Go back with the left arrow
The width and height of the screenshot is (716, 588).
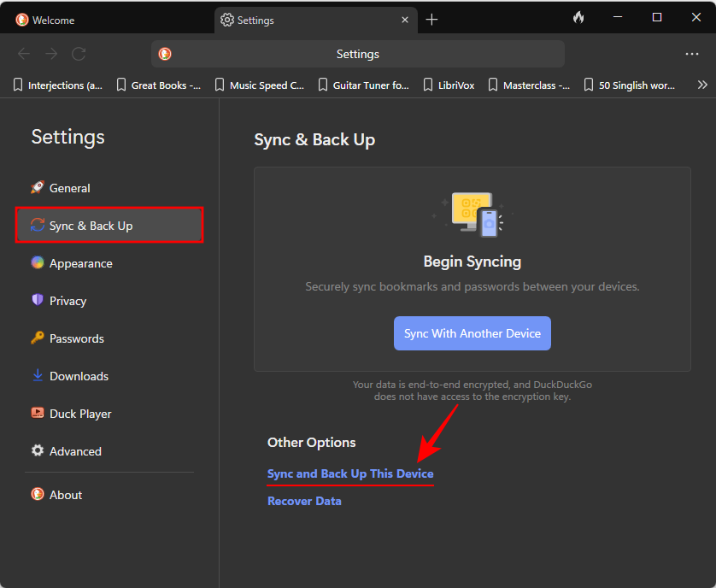pyautogui.click(x=24, y=54)
